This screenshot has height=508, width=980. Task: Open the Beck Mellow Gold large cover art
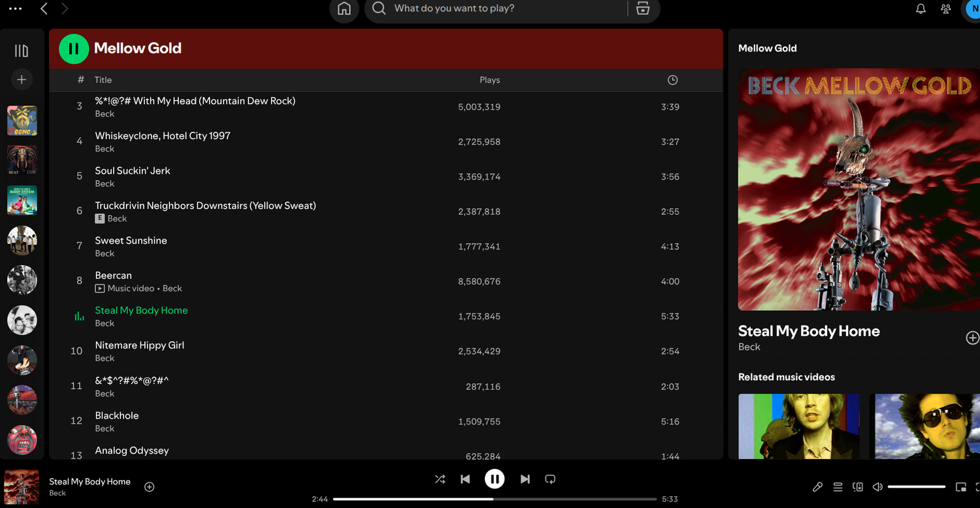(x=858, y=189)
